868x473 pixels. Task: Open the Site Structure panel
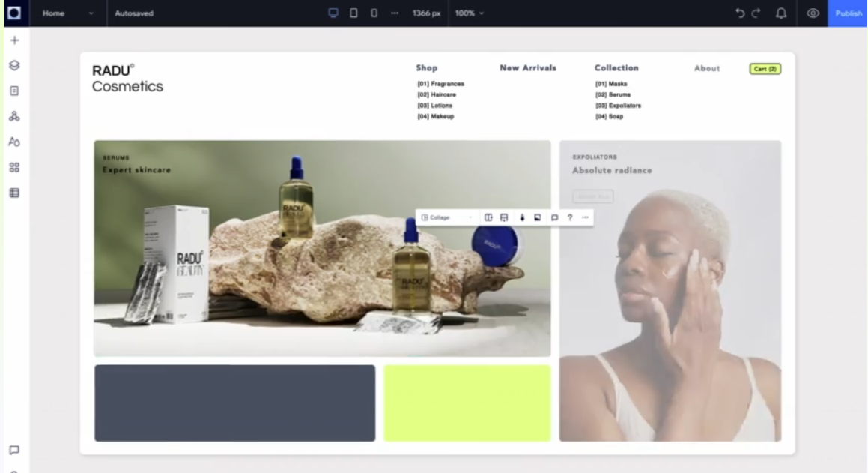(14, 116)
